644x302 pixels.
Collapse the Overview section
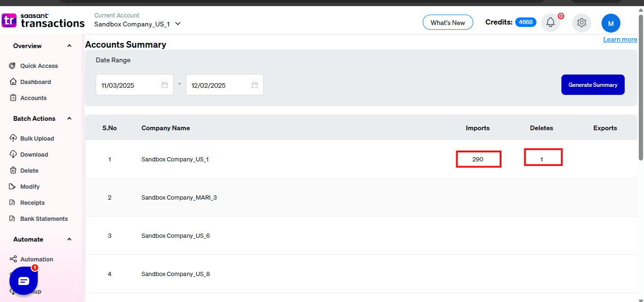(x=69, y=46)
